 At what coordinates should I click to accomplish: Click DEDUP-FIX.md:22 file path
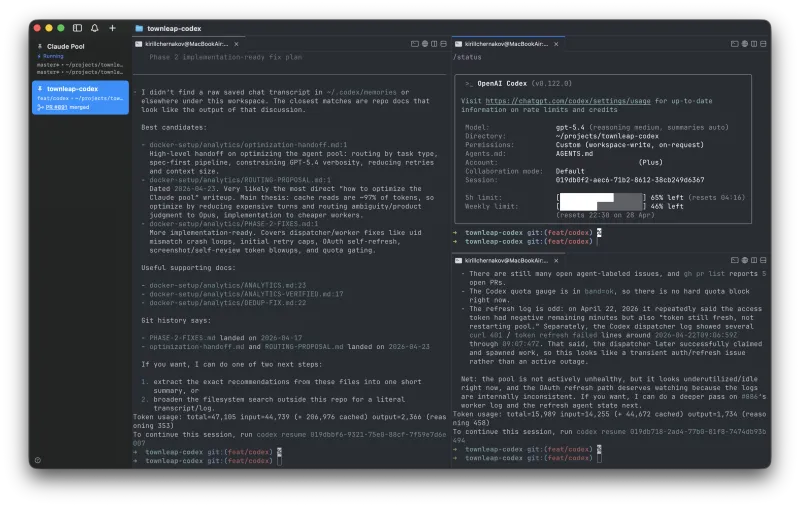point(228,303)
